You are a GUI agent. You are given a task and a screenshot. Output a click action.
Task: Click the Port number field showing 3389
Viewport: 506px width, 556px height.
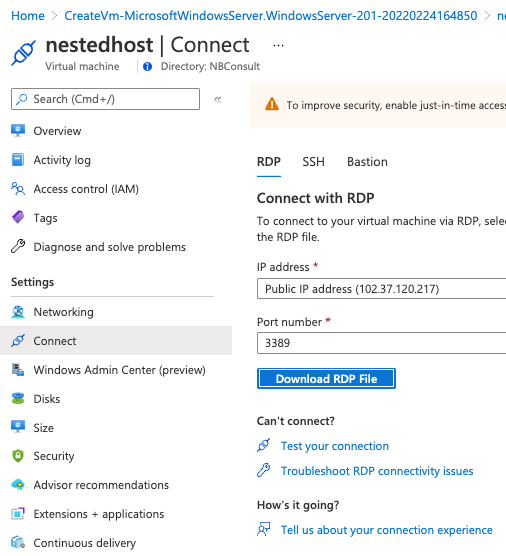[381, 343]
